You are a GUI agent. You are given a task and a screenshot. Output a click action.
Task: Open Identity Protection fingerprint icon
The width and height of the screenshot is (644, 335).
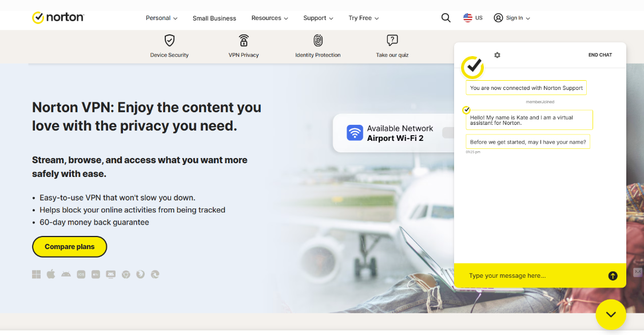pos(318,40)
